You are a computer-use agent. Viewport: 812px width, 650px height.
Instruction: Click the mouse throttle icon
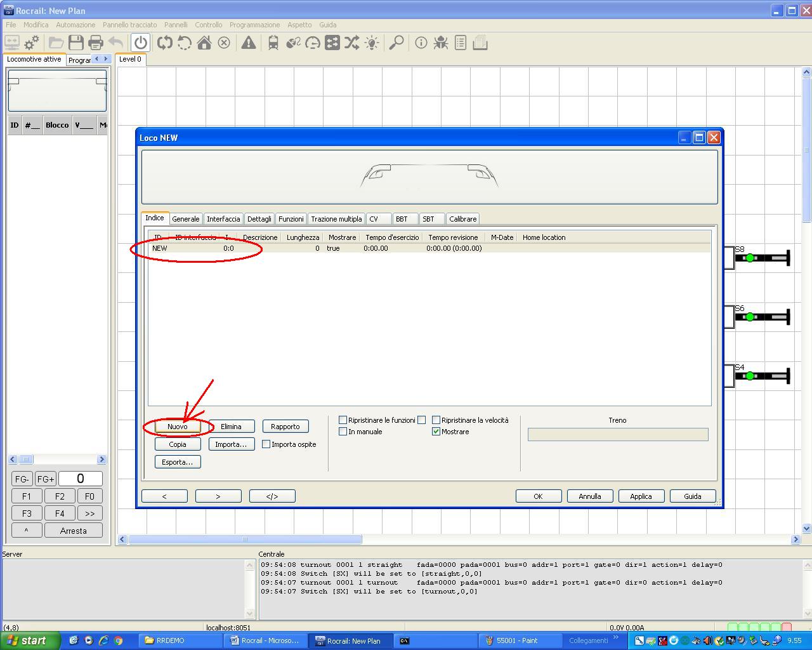(293, 43)
